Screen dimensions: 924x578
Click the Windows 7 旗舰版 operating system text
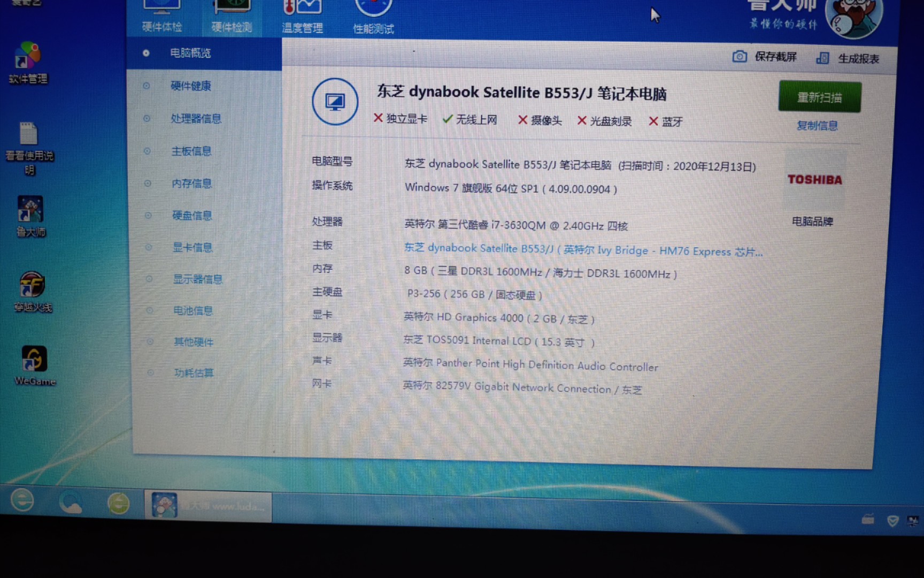(x=511, y=188)
